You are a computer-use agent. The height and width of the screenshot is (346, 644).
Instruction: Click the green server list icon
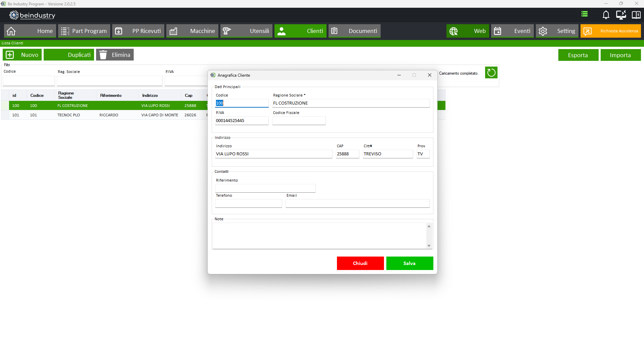tap(585, 14)
